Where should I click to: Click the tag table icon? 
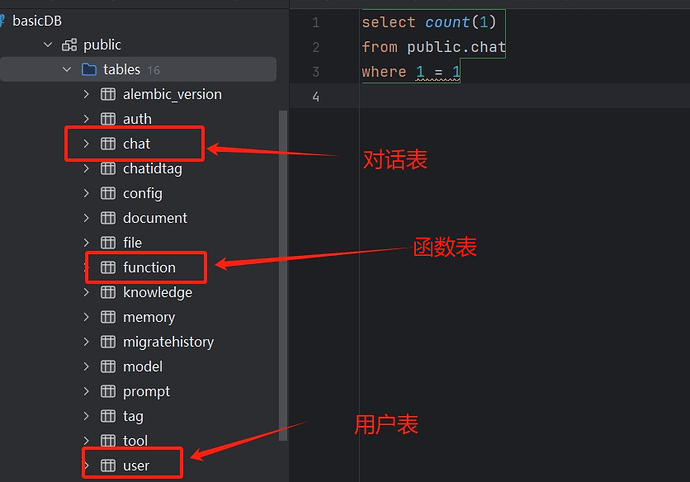pos(108,416)
